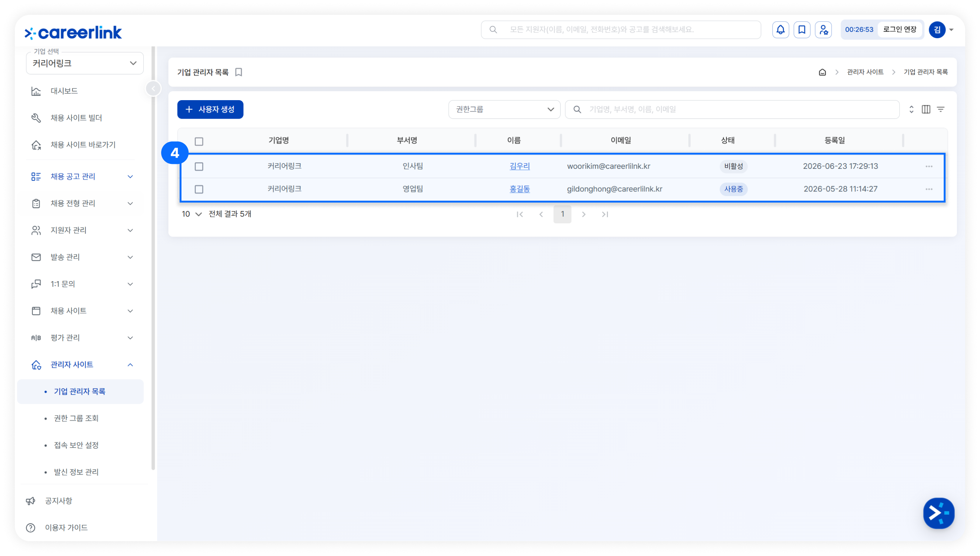Collapse the sidebar with the arrow handle
The height and width of the screenshot is (556, 980).
153,89
